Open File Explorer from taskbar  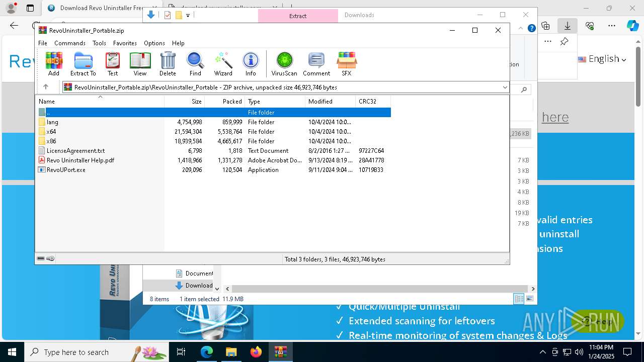(231, 352)
